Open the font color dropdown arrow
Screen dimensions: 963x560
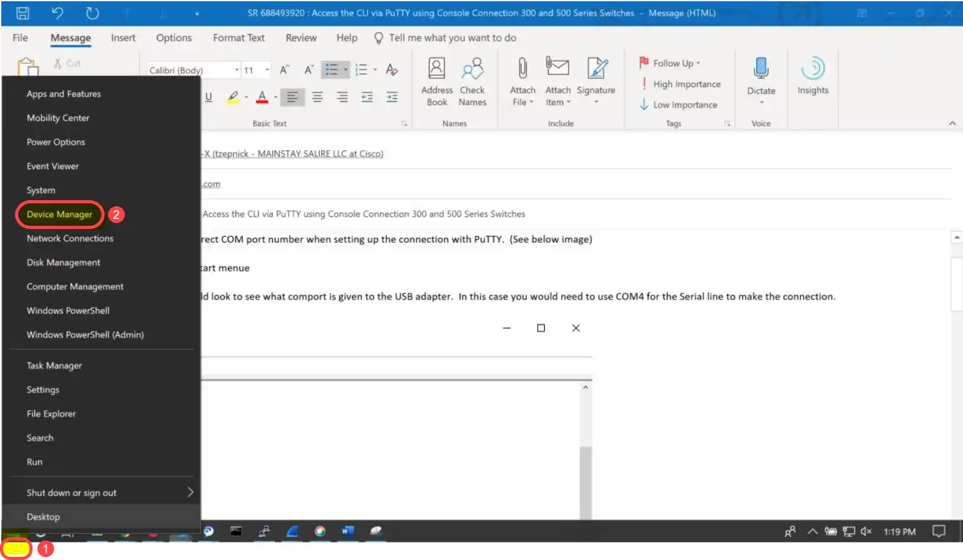click(275, 97)
